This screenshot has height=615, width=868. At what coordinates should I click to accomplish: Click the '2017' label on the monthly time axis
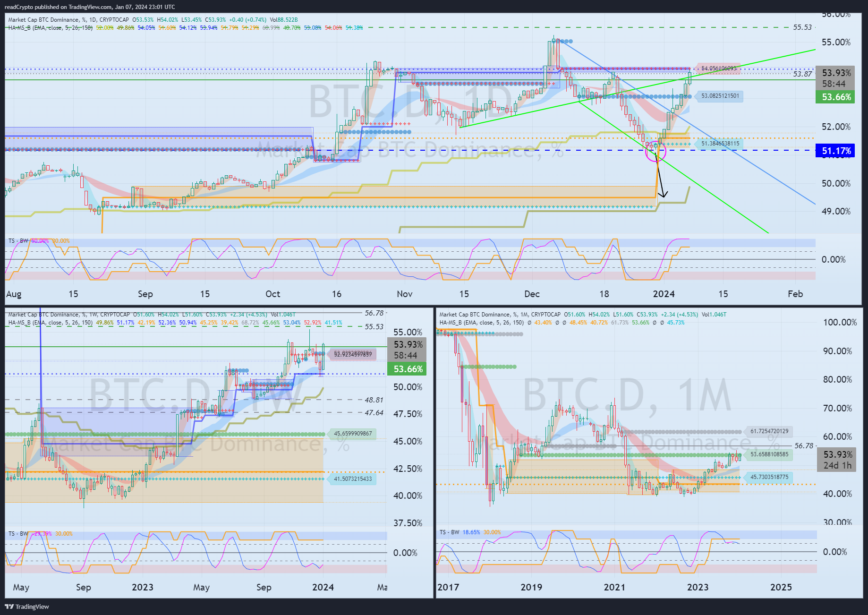coord(448,587)
